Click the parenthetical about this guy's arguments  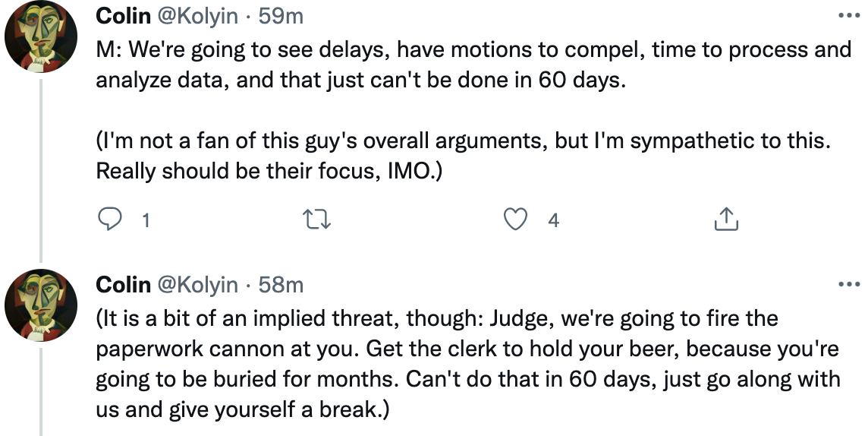point(464,156)
